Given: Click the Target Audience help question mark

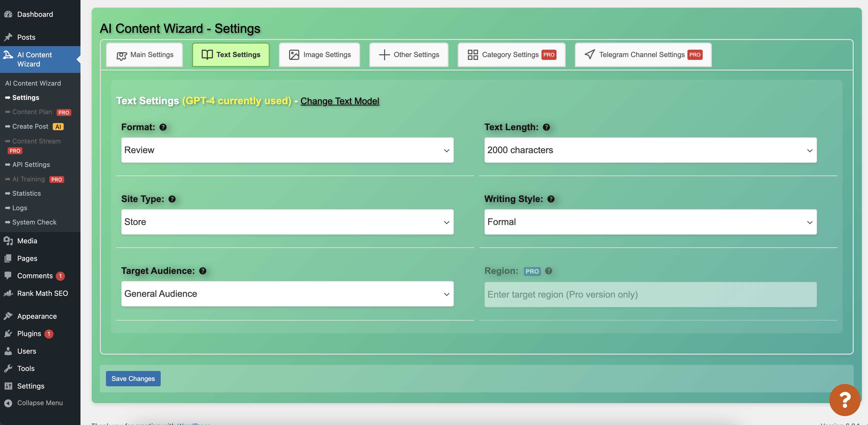Looking at the screenshot, I should pyautogui.click(x=203, y=271).
